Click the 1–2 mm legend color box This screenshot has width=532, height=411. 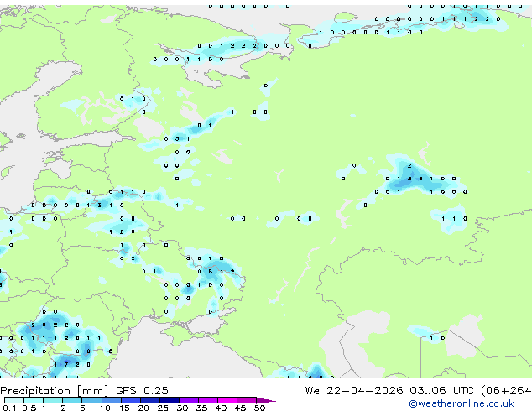53,400
